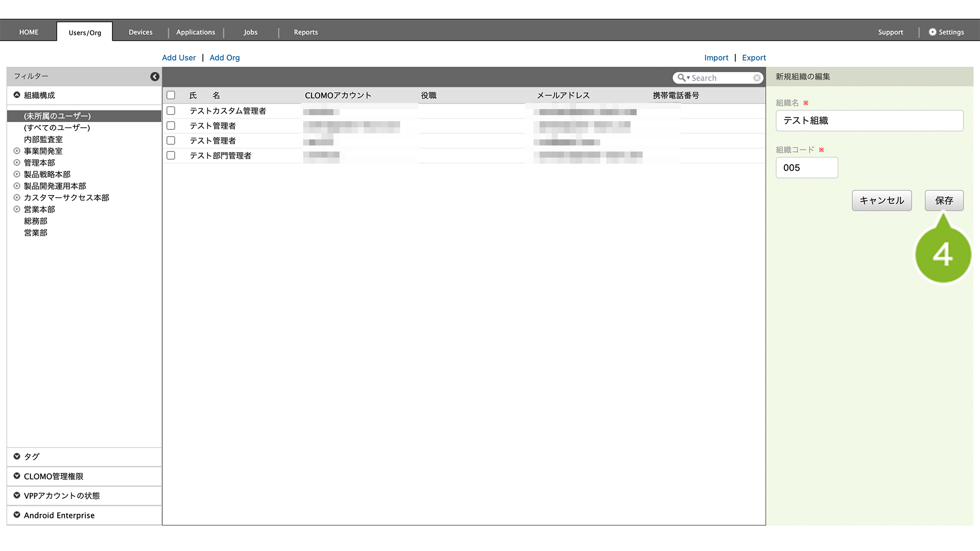Collapse the filter panel with arrow icon
Screen dimensions: 980x551
(x=155, y=77)
